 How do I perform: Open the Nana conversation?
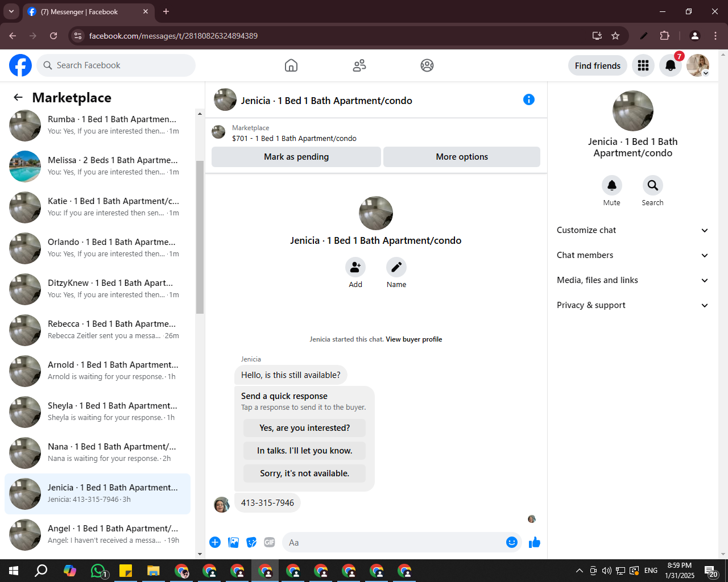(x=98, y=453)
